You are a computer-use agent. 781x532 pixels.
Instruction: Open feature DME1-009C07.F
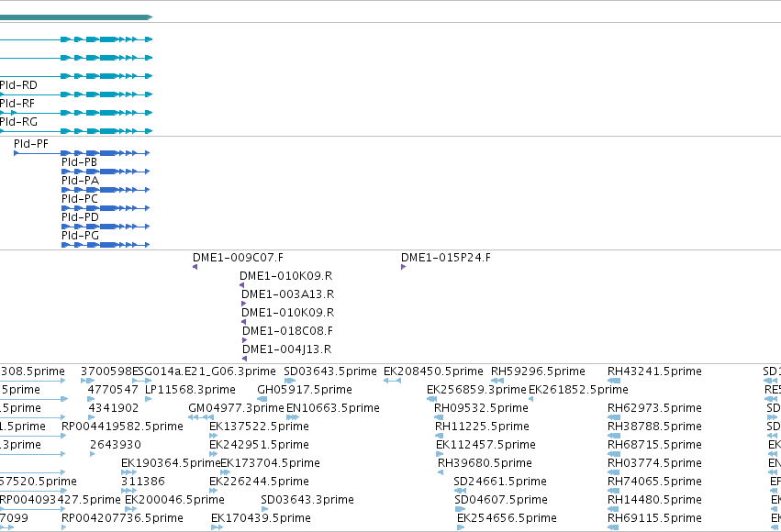[238, 258]
